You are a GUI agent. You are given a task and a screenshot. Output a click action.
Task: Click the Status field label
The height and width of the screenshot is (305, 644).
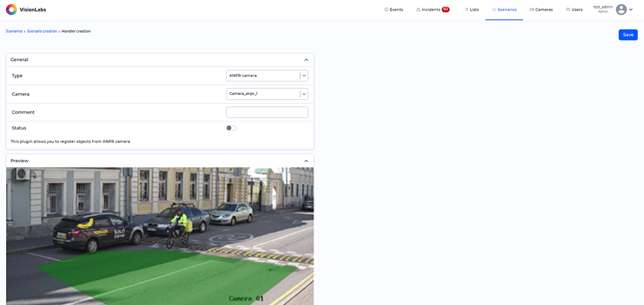[19, 128]
